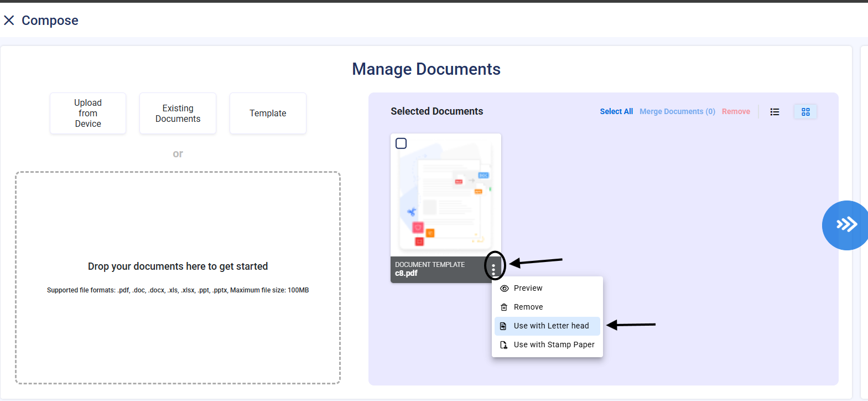Select Use with Stamp Paper option

pyautogui.click(x=554, y=345)
